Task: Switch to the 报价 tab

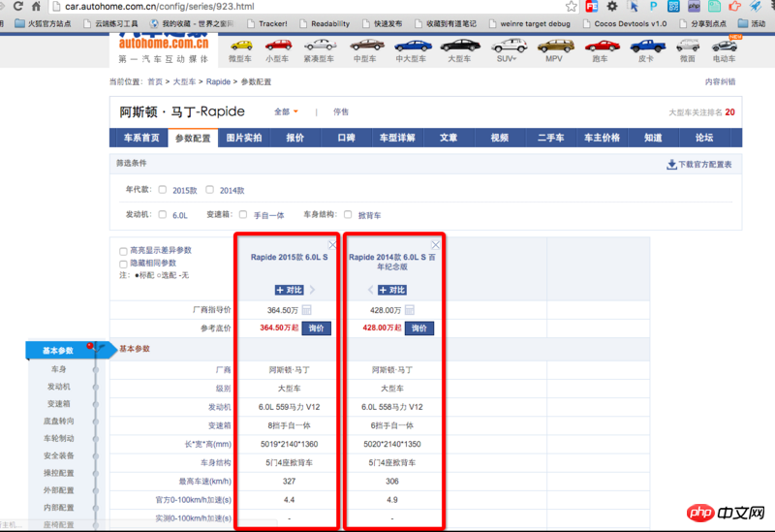Action: pyautogui.click(x=295, y=138)
